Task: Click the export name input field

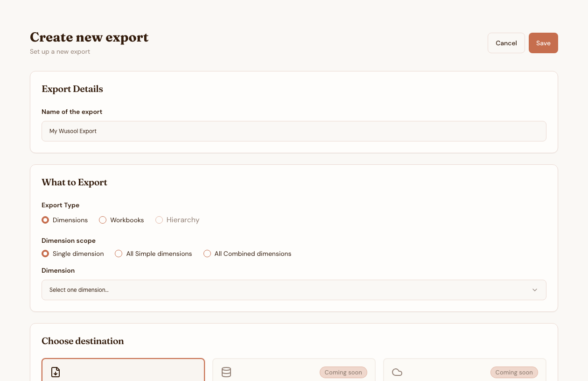Action: pyautogui.click(x=294, y=131)
